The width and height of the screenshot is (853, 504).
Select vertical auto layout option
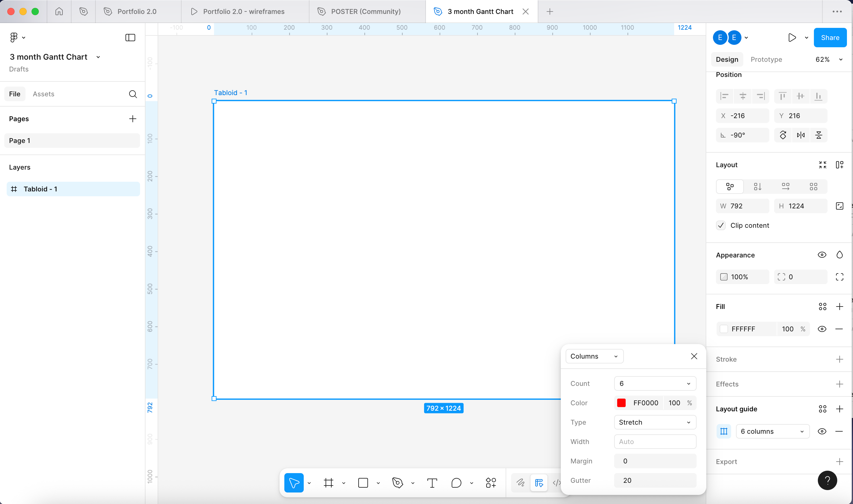pos(758,187)
